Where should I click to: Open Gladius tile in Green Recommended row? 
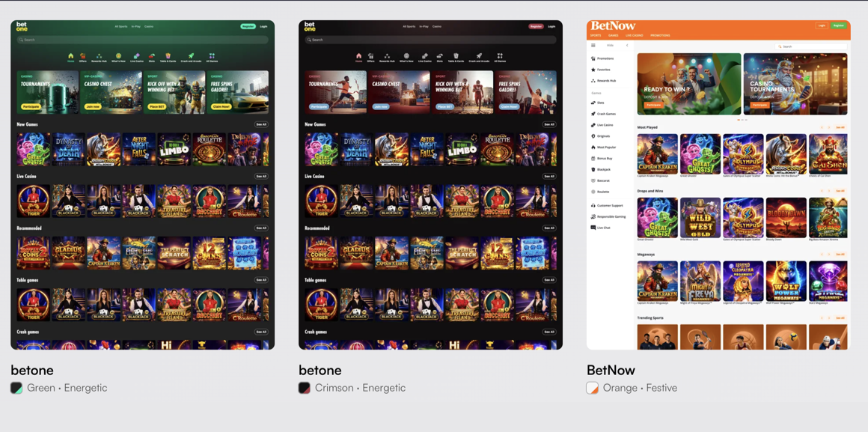[69, 253]
